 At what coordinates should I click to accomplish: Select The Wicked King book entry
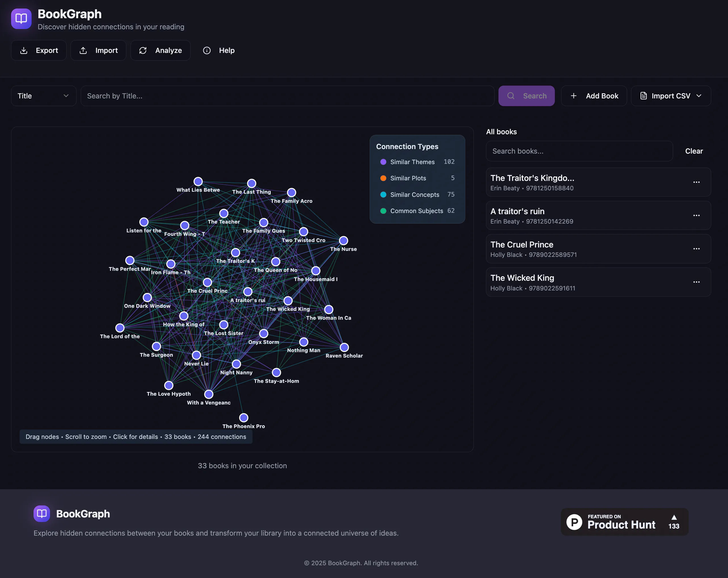tap(598, 282)
